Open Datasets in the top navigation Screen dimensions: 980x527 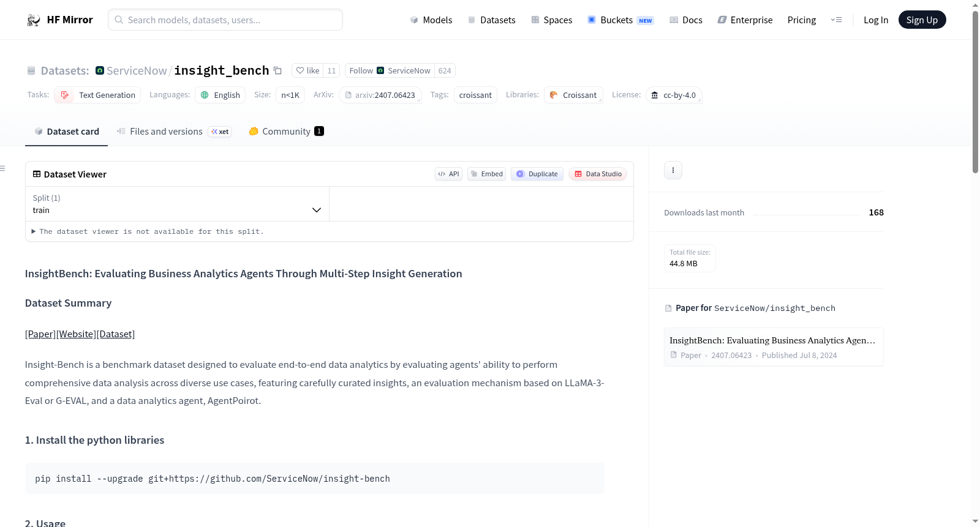tap(492, 20)
